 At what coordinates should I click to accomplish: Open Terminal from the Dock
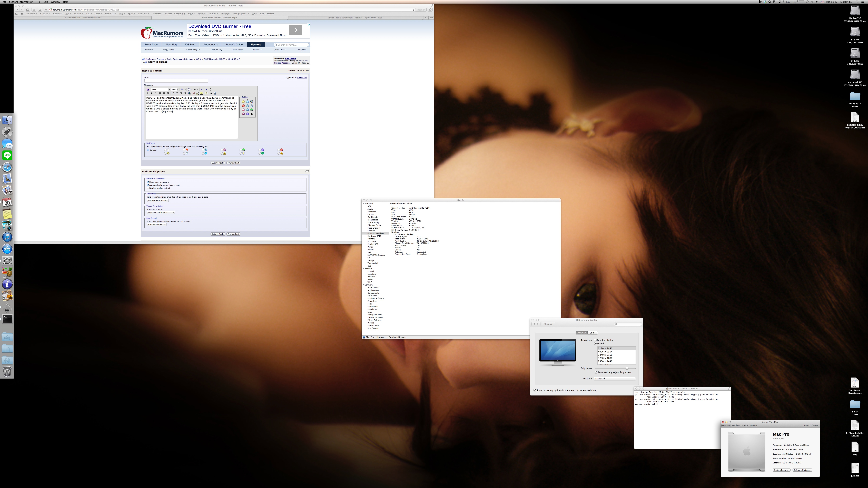tap(7, 319)
